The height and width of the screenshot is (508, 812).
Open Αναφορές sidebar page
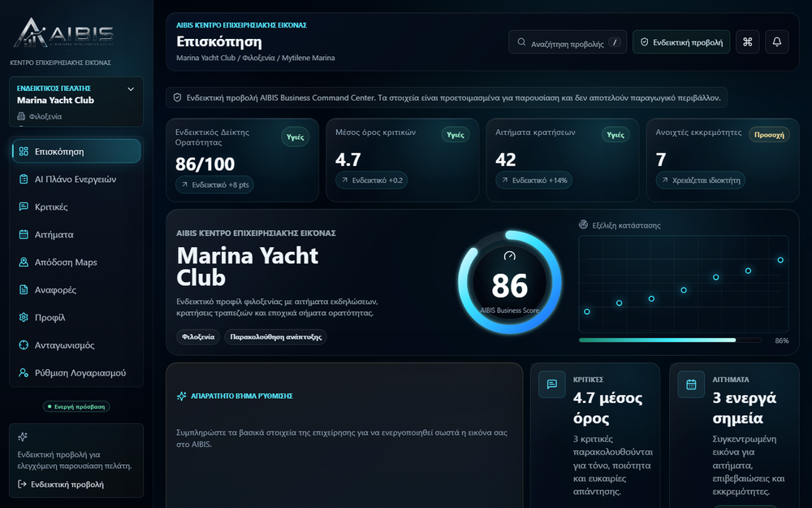tap(76, 290)
